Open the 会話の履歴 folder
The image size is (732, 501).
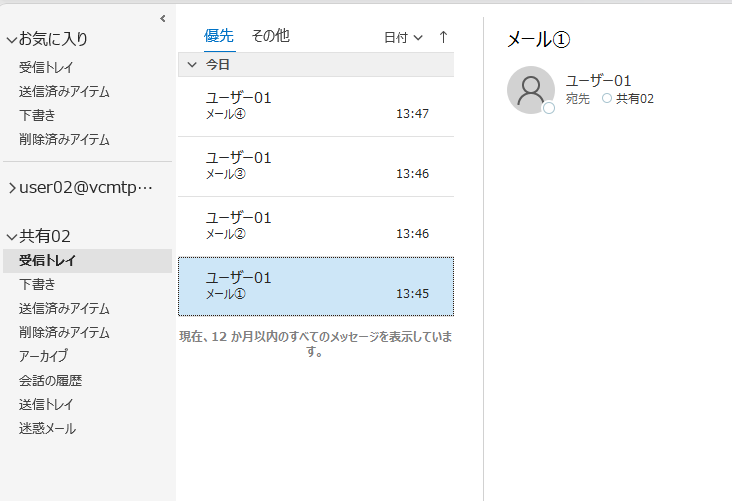click(50, 381)
